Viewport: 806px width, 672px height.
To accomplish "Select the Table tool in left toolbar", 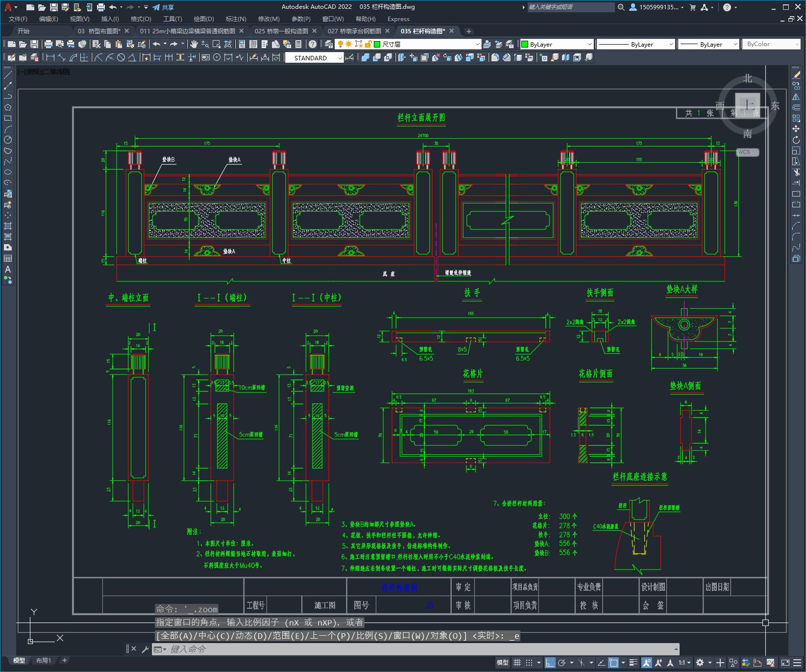I will (x=8, y=258).
